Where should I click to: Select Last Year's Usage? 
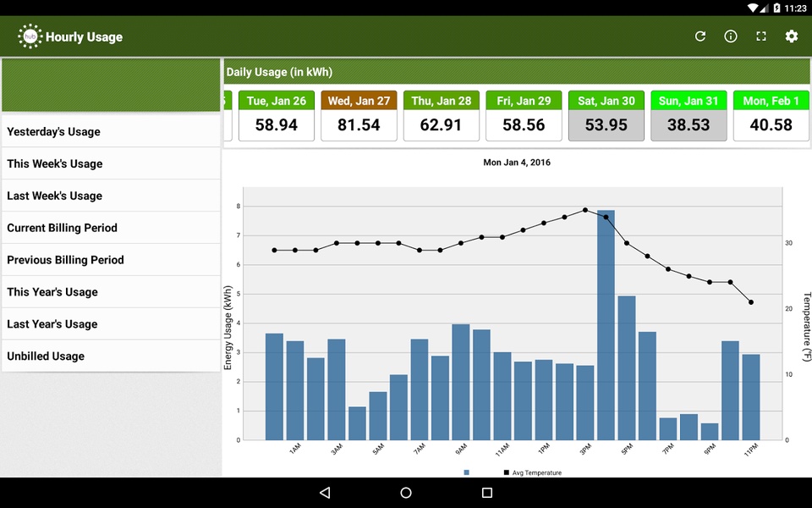click(111, 324)
